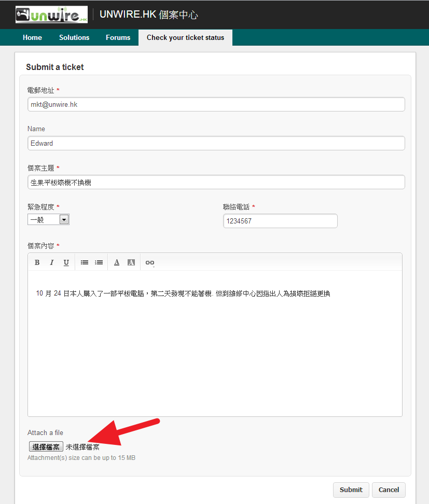Image resolution: width=429 pixels, height=504 pixels.
Task: Switch to the Forums tab
Action: coord(118,37)
